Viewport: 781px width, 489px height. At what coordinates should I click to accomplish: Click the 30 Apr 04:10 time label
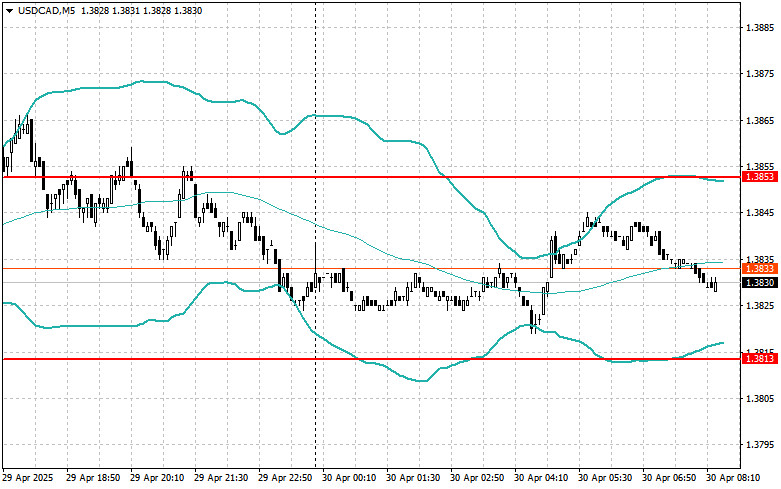pyautogui.click(x=541, y=478)
